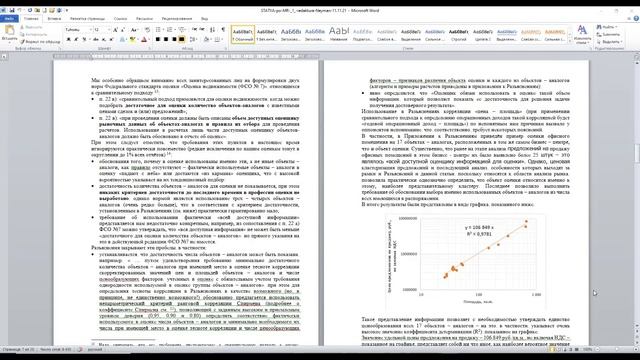Switch to Mailings (Рассылки) tab
Viewport: 640px width, 360px height.
(144, 18)
